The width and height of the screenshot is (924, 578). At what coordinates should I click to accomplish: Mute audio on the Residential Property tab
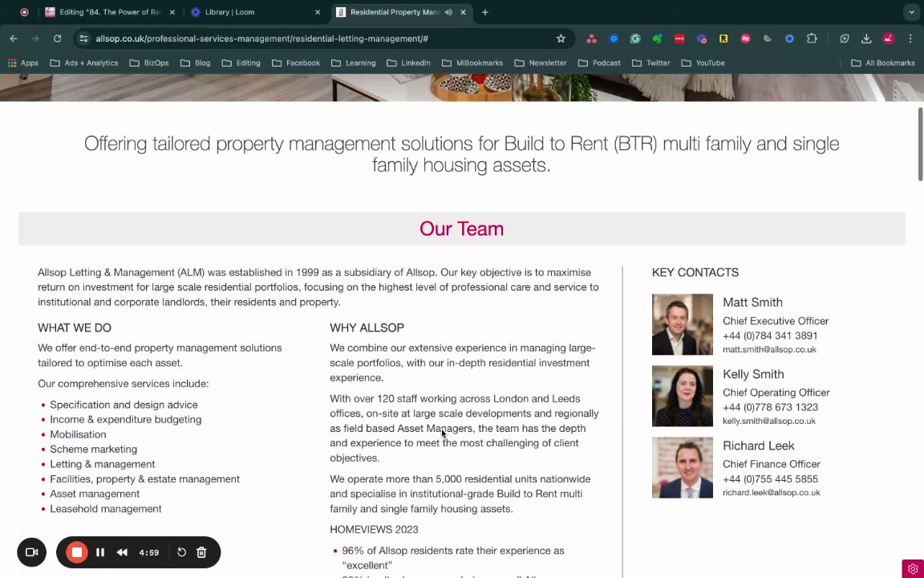click(x=448, y=12)
